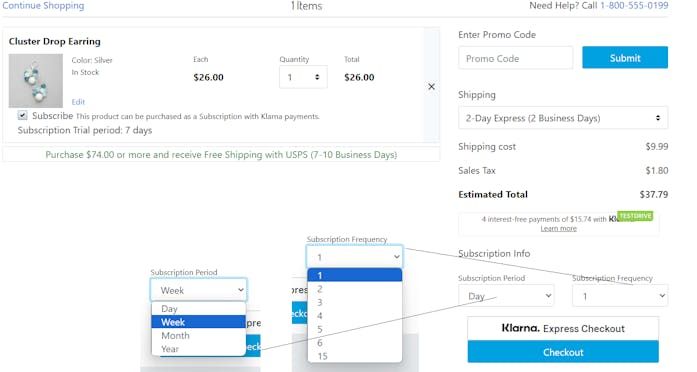Image resolution: width=697 pixels, height=372 pixels.
Task: Click the Free Shipping with USPS message
Action: tap(221, 155)
